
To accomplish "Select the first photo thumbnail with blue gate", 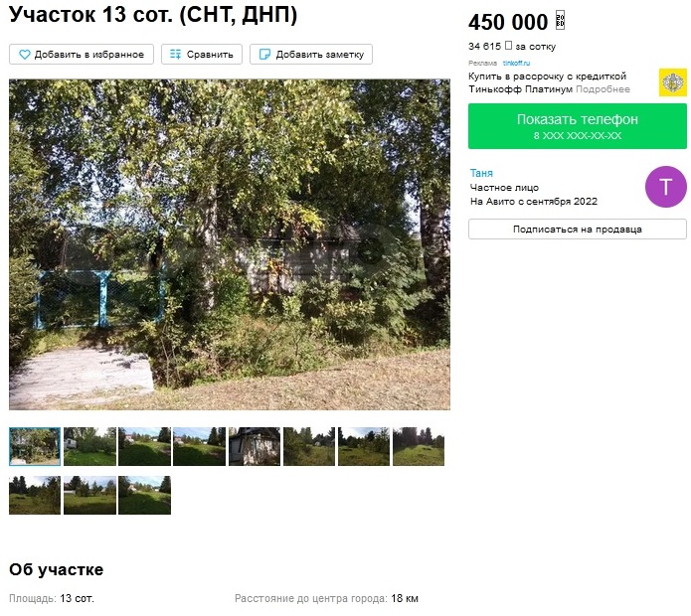I will point(35,446).
